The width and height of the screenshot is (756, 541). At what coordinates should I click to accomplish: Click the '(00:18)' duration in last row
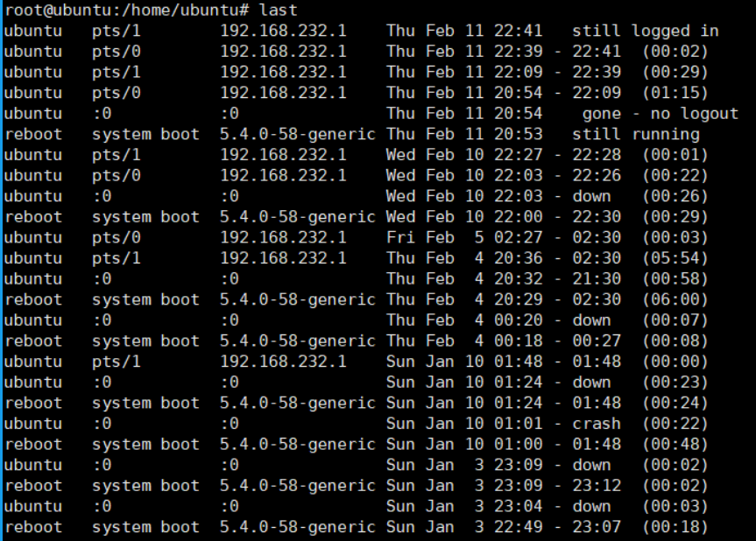pyautogui.click(x=675, y=527)
